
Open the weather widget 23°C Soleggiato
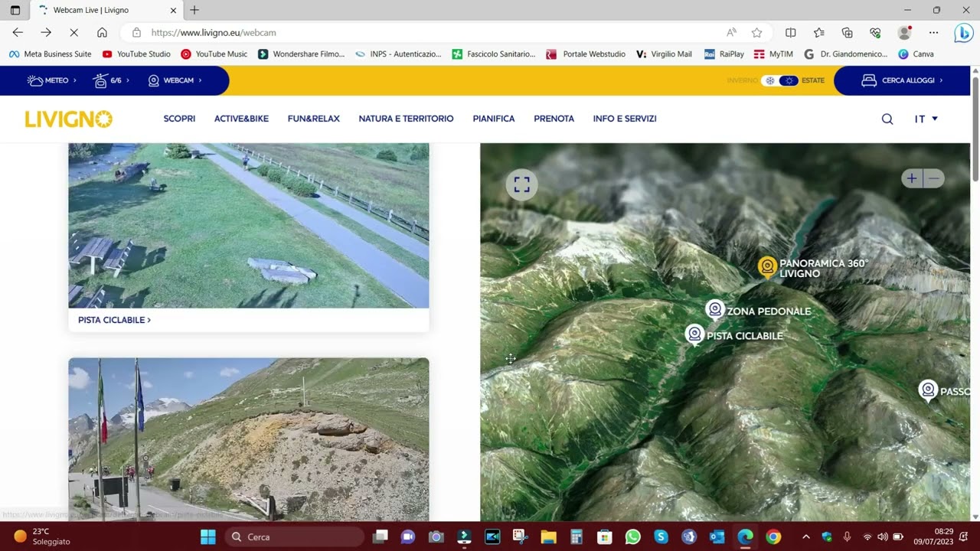click(42, 536)
